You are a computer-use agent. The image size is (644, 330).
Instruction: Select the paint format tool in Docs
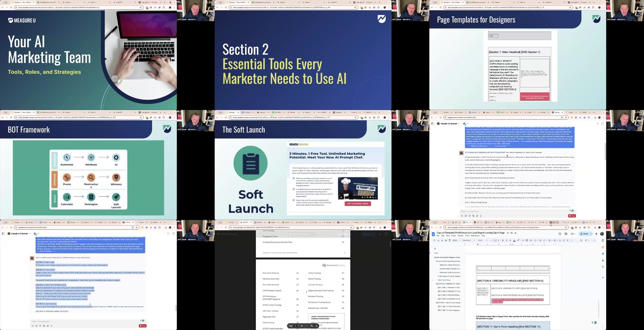(450, 240)
